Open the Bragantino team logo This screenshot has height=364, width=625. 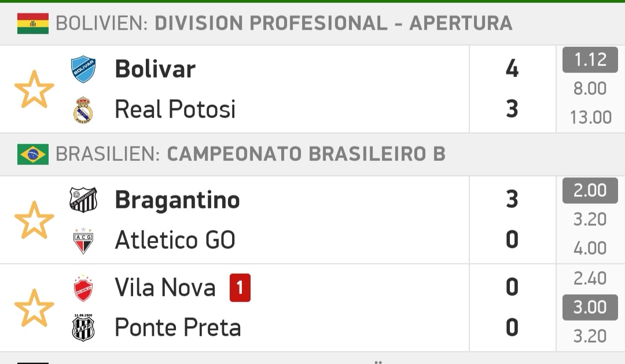click(x=83, y=199)
